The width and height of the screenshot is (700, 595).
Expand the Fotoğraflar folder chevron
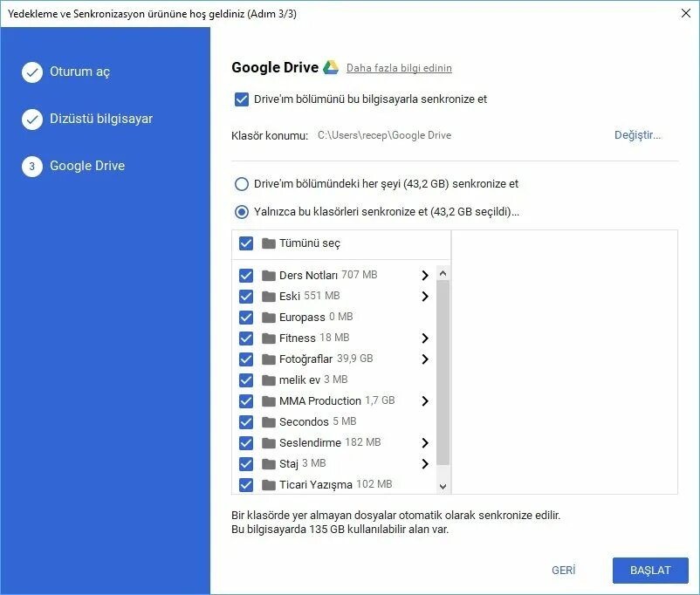pyautogui.click(x=425, y=359)
